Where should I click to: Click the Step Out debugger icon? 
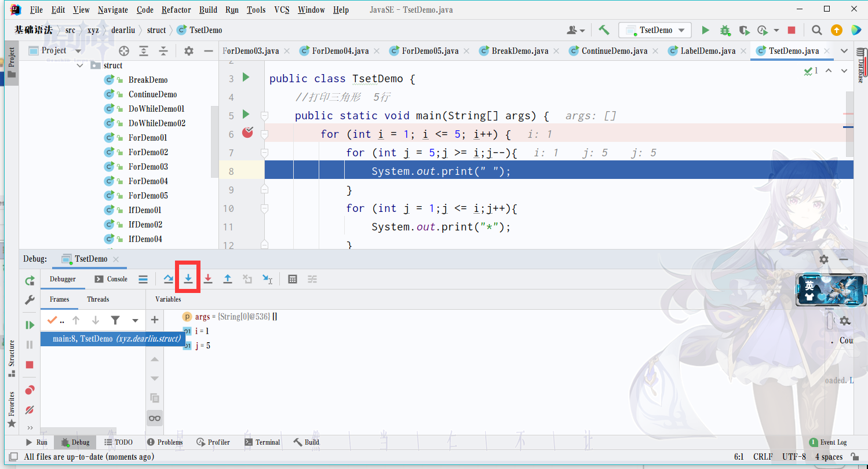(228, 279)
